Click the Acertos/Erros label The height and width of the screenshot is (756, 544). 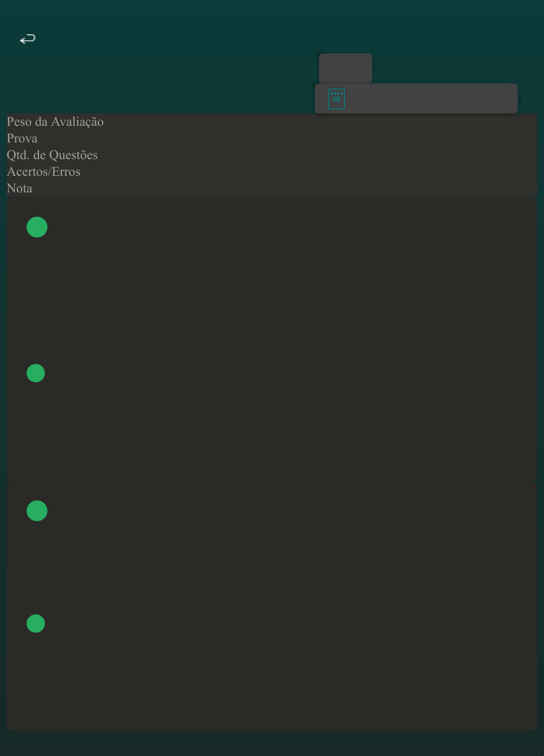44,172
